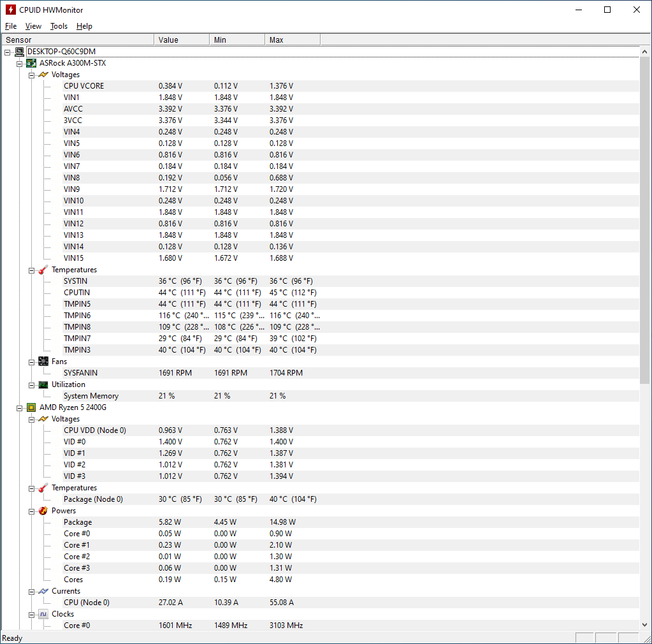Collapse the ASRock A300M-STX node
Image resolution: width=652 pixels, height=644 pixels.
pyautogui.click(x=19, y=64)
